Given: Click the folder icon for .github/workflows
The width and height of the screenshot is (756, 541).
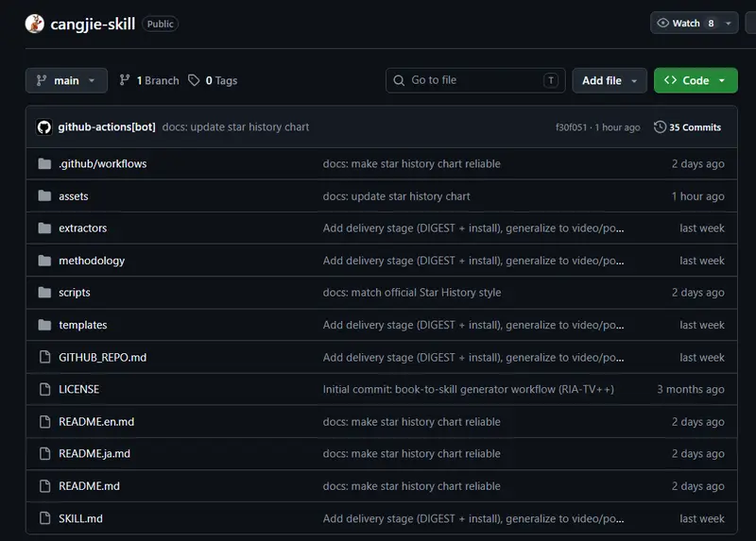Looking at the screenshot, I should [44, 163].
